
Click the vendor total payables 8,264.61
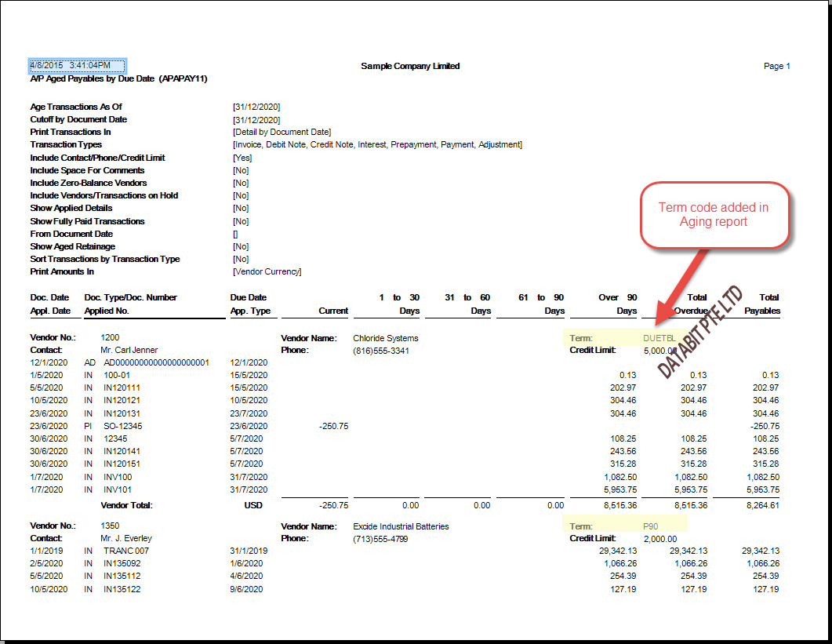pos(762,505)
